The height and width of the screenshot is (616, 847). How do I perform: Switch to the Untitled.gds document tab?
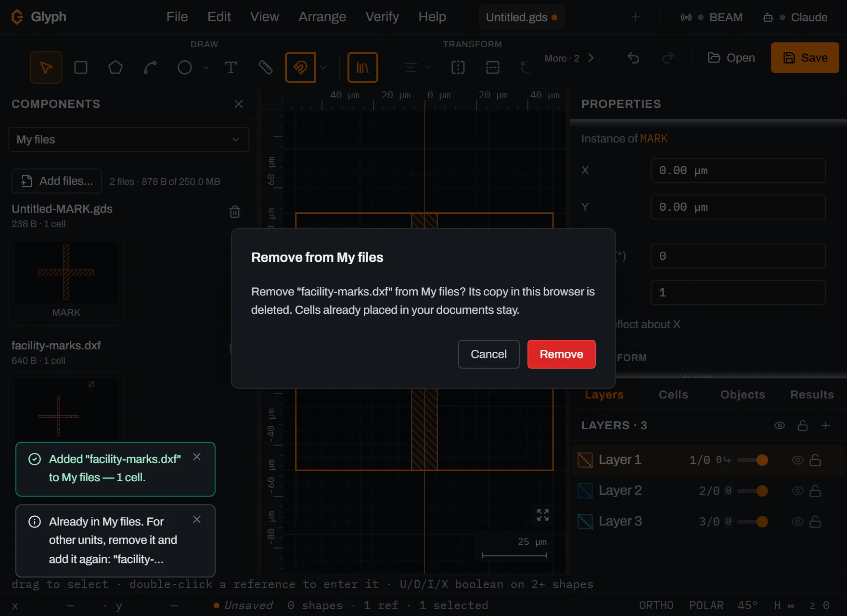point(522,17)
